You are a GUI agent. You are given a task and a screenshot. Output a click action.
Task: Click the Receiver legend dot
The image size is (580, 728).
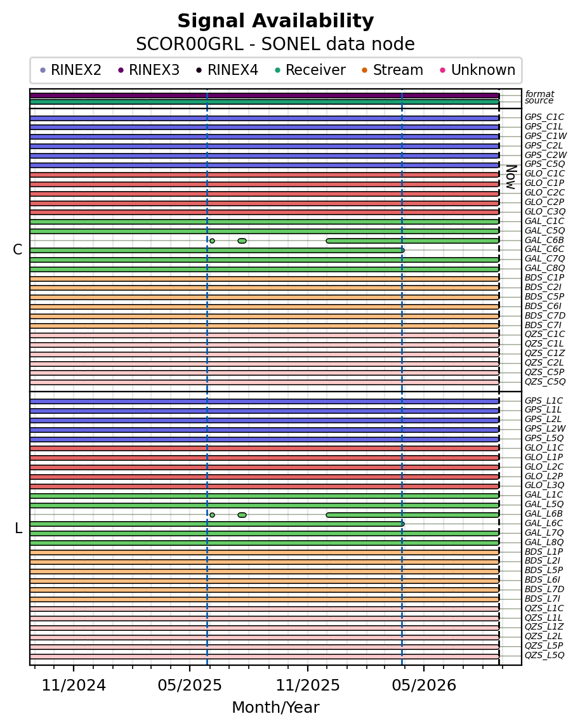tap(278, 70)
